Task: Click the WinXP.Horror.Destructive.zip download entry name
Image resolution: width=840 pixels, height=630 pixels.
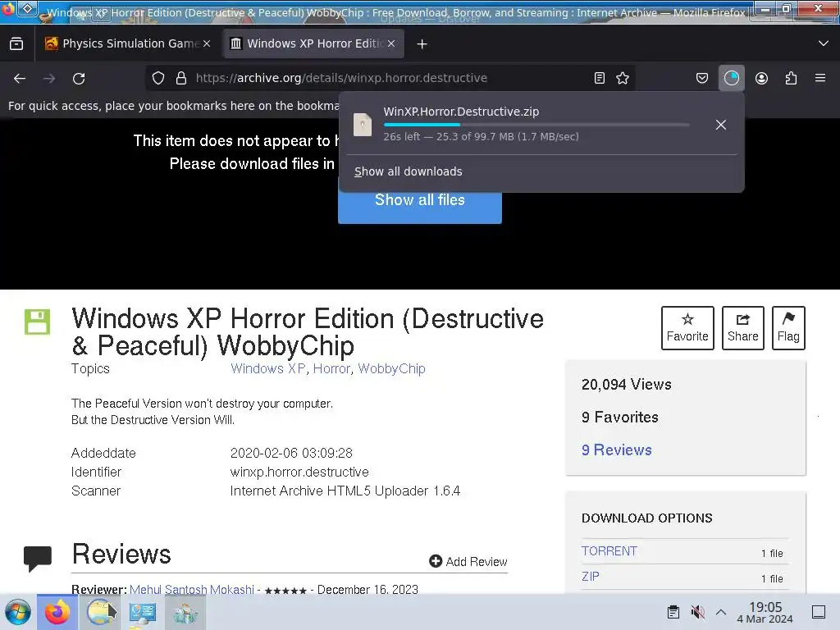Action: coord(461,112)
